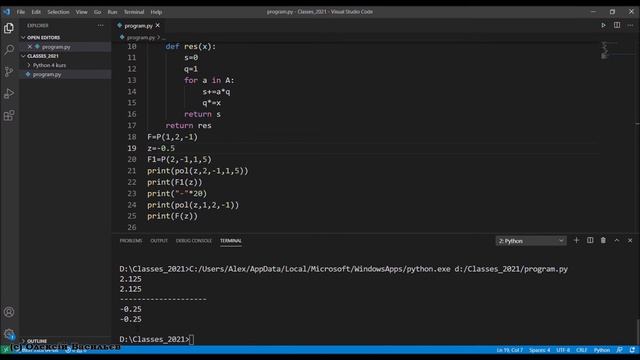Open the Extensions view
This screenshot has width=640, height=360.
pyautogui.click(x=9, y=116)
